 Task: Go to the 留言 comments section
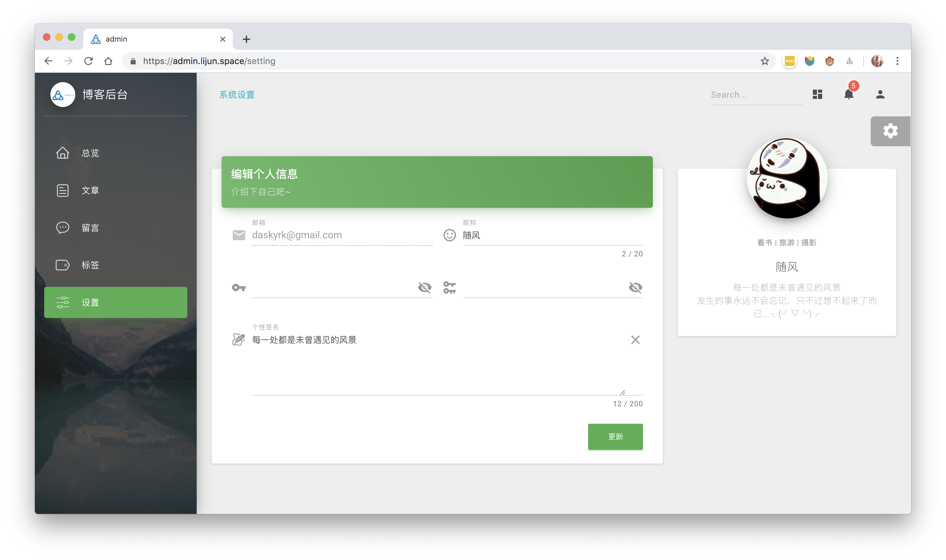(x=115, y=227)
